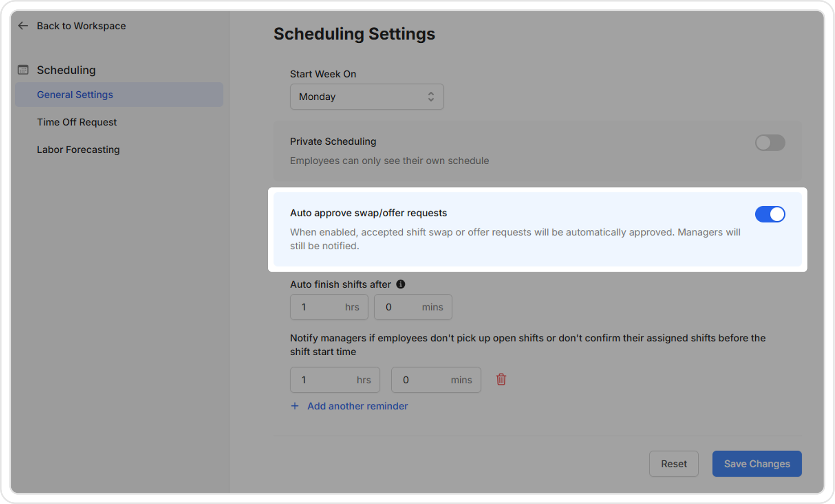
Task: Click the Start Week On chevron arrows
Action: (430, 97)
